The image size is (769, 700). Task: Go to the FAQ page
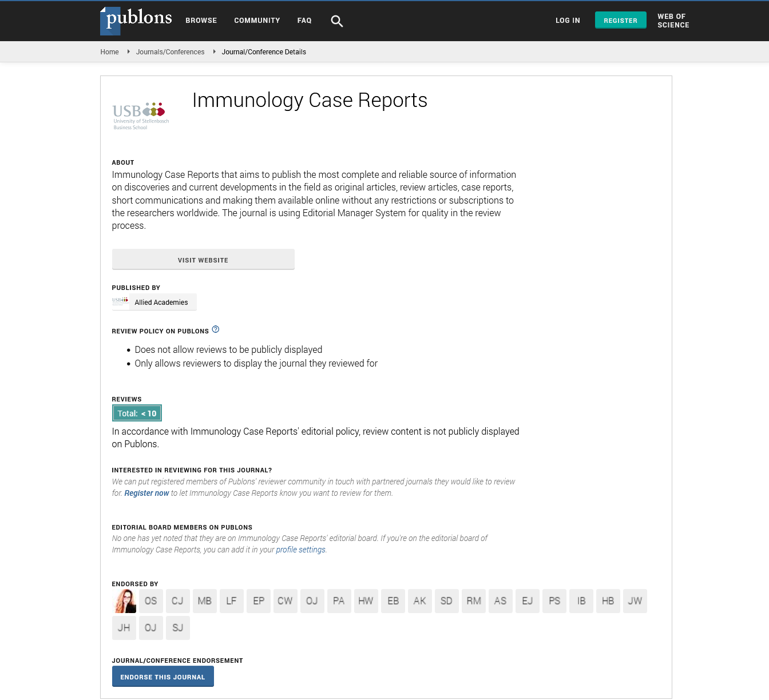click(304, 21)
